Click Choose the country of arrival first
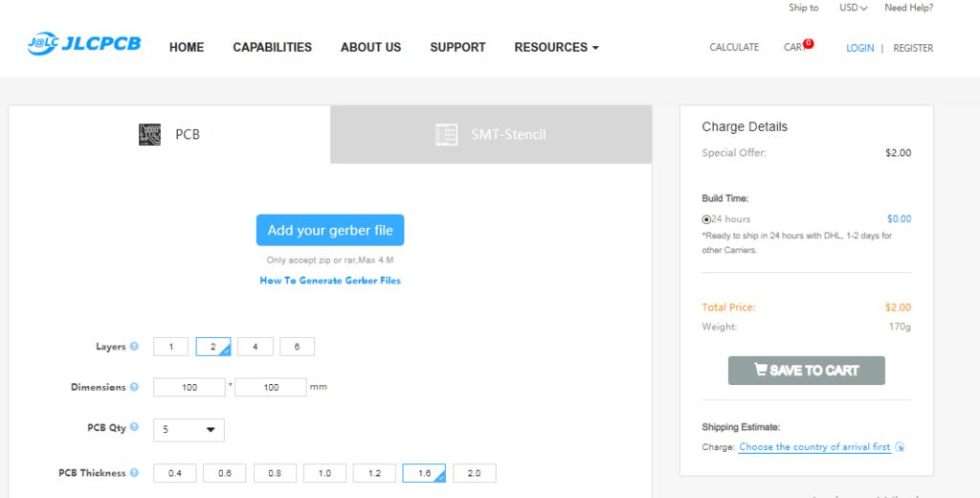This screenshot has width=980, height=498. [814, 446]
